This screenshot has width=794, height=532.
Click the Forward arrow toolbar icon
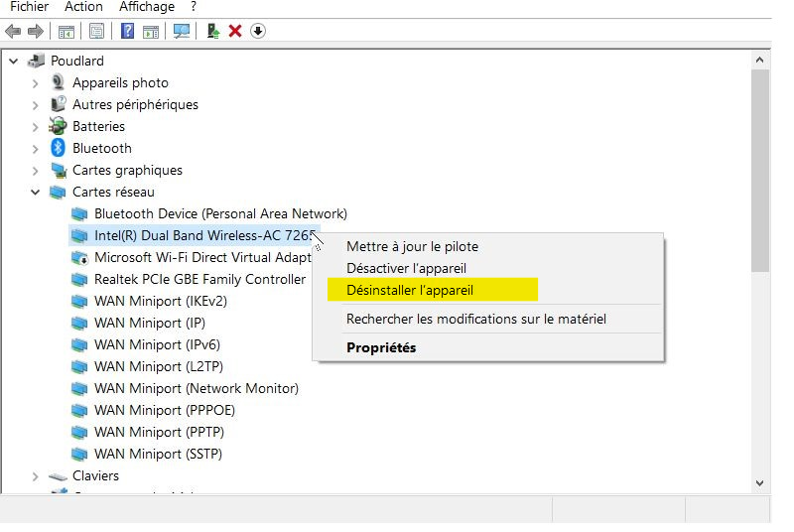point(35,32)
